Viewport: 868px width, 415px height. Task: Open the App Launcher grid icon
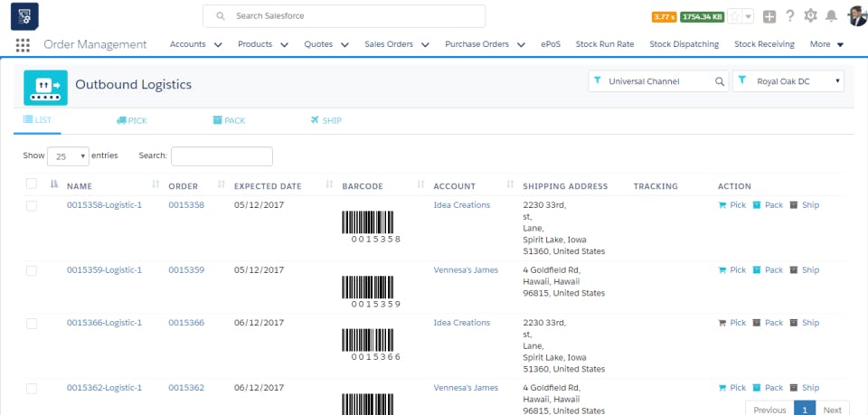coord(23,45)
